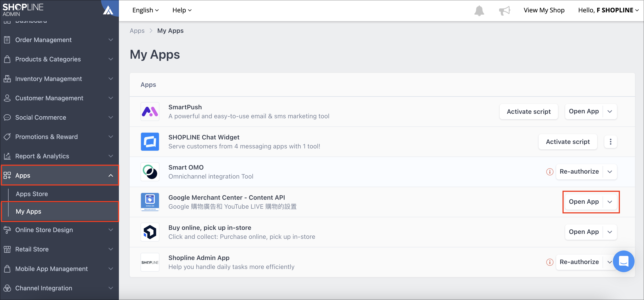Open the Help dropdown menu
Image resolution: width=644 pixels, height=300 pixels.
coord(182,10)
